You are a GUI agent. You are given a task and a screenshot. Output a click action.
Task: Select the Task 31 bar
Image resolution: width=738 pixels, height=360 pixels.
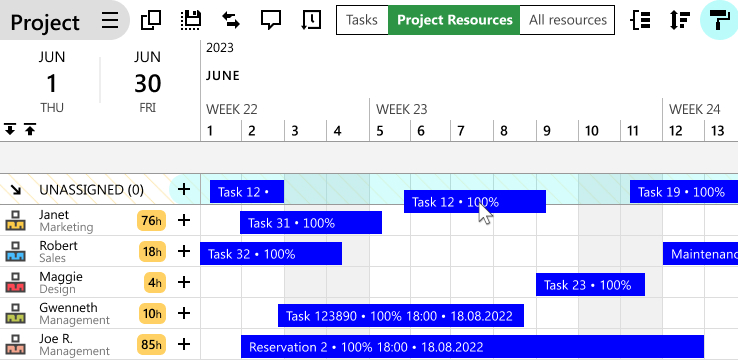tap(311, 223)
